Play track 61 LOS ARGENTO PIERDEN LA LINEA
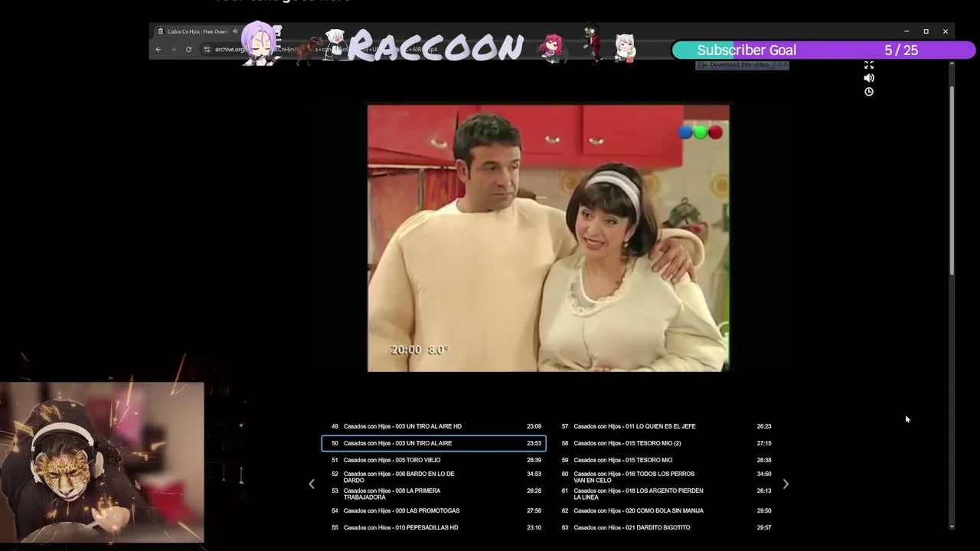 click(666, 494)
